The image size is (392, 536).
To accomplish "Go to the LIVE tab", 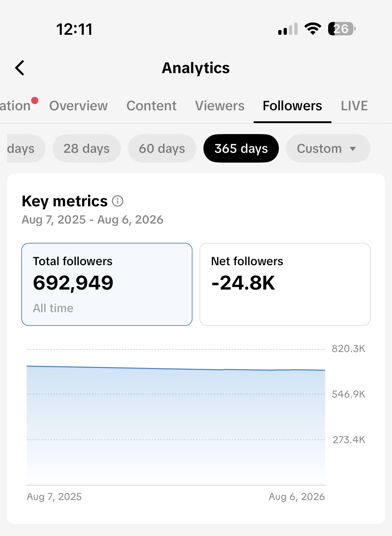I will pos(354,106).
